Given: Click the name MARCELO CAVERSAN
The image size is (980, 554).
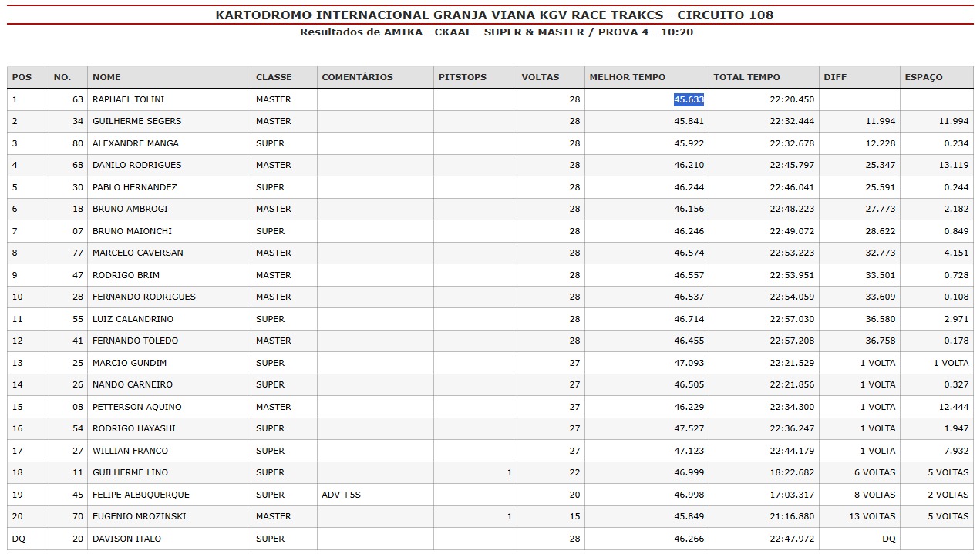Looking at the screenshot, I should [x=138, y=253].
